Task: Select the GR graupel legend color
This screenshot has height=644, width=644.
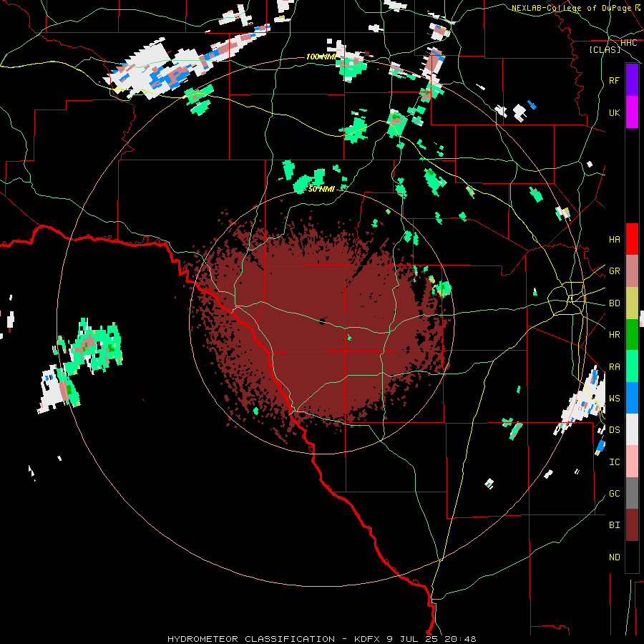Action: (x=632, y=271)
